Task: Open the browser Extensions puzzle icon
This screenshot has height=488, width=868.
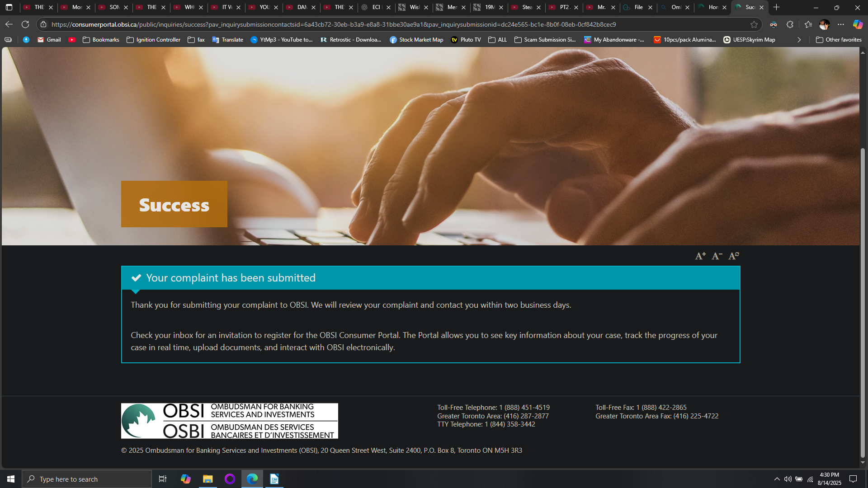Action: pos(790,24)
